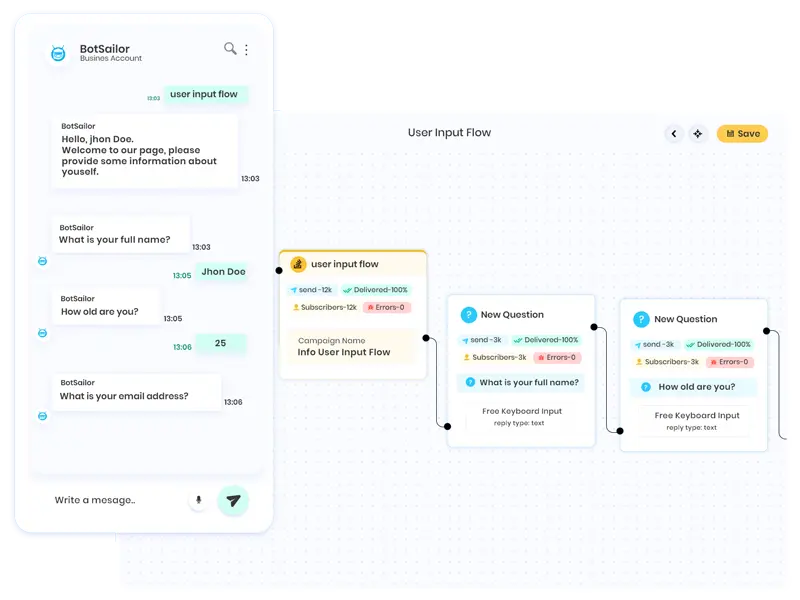Click the 'Jhon Doe' reply bubble
The width and height of the screenshot is (800, 600).
(x=222, y=272)
